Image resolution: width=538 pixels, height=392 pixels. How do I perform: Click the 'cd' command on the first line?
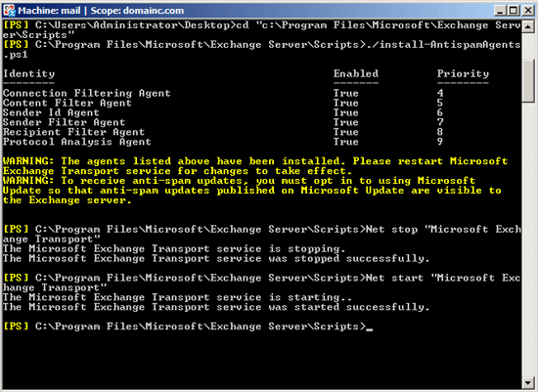click(x=243, y=25)
